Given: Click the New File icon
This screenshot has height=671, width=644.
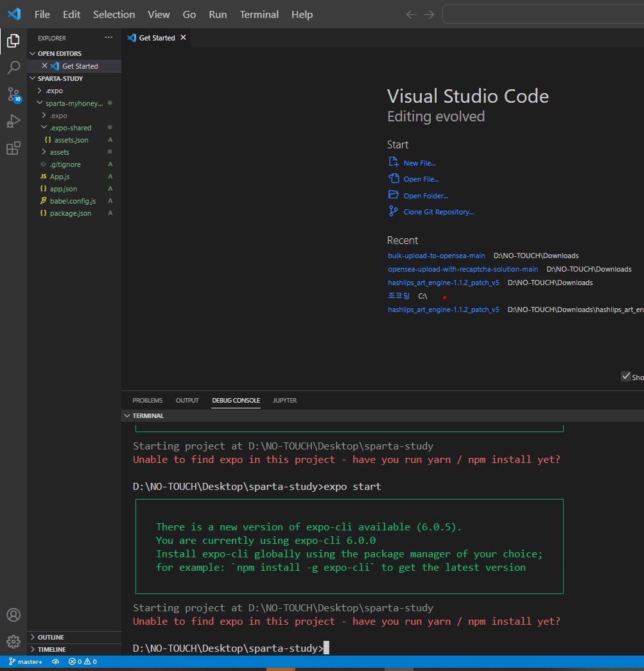Looking at the screenshot, I should pyautogui.click(x=393, y=162).
